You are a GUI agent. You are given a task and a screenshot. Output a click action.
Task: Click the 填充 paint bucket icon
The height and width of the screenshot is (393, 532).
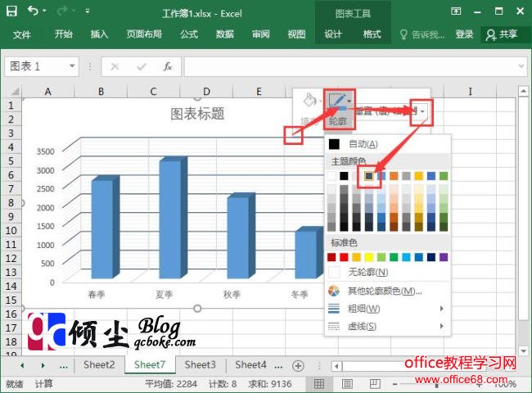click(309, 101)
